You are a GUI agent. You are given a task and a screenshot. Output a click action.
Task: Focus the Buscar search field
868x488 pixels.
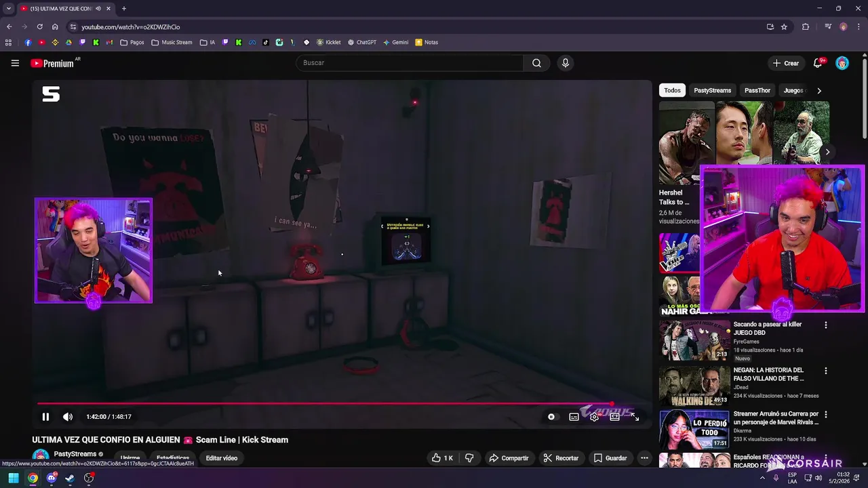409,63
